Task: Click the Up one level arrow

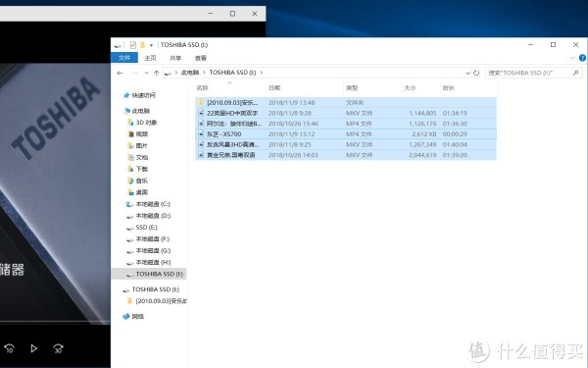Action: tap(157, 73)
